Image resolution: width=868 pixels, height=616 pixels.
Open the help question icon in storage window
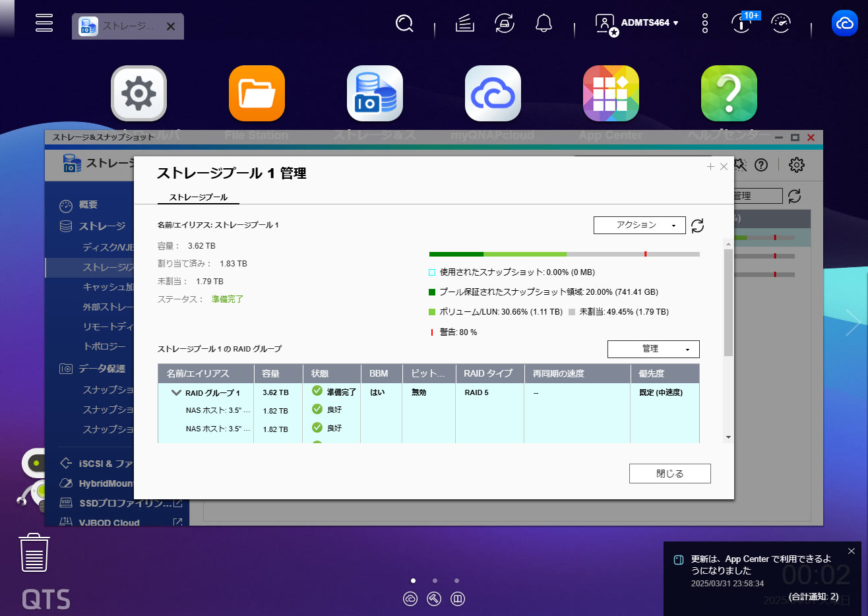tap(761, 165)
